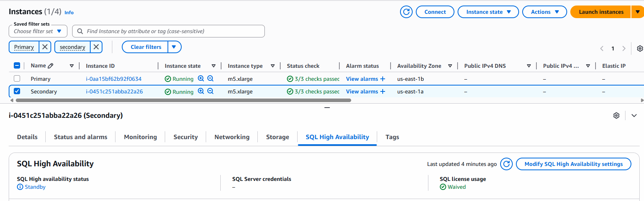This screenshot has height=201, width=644.
Task: Toggle the select-all header checkbox
Action: coord(17,66)
